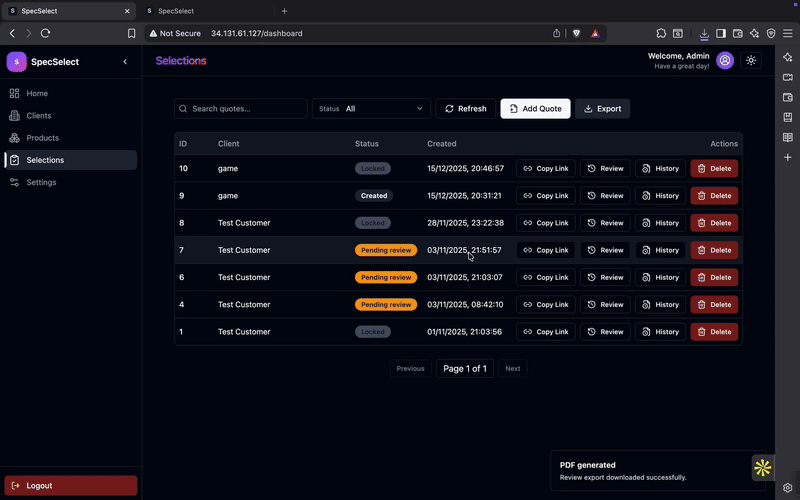The width and height of the screenshot is (800, 500).
Task: Review quote ID 9
Action: click(605, 196)
